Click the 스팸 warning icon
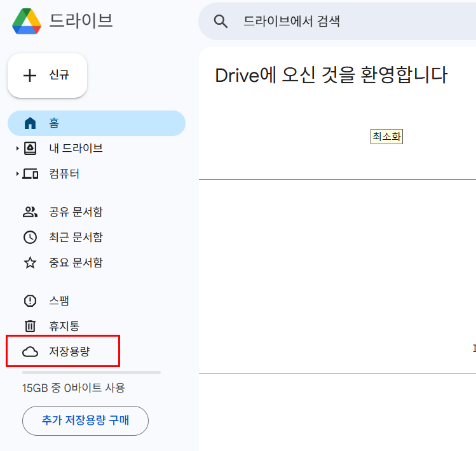Image resolution: width=476 pixels, height=451 pixels. tap(30, 301)
